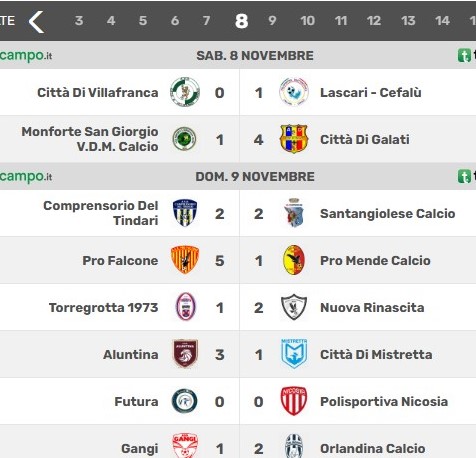This screenshot has height=458, width=476.
Task: Jump to matchday 3
Action: click(79, 21)
